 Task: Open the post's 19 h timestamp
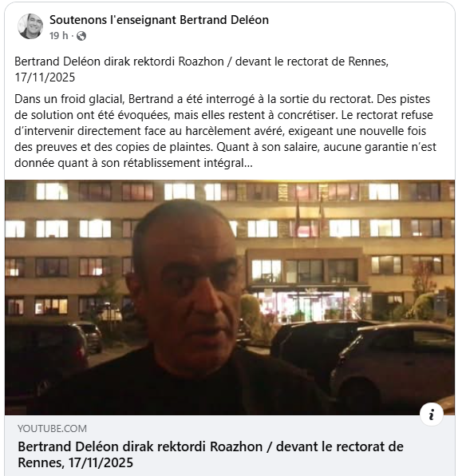(x=58, y=36)
